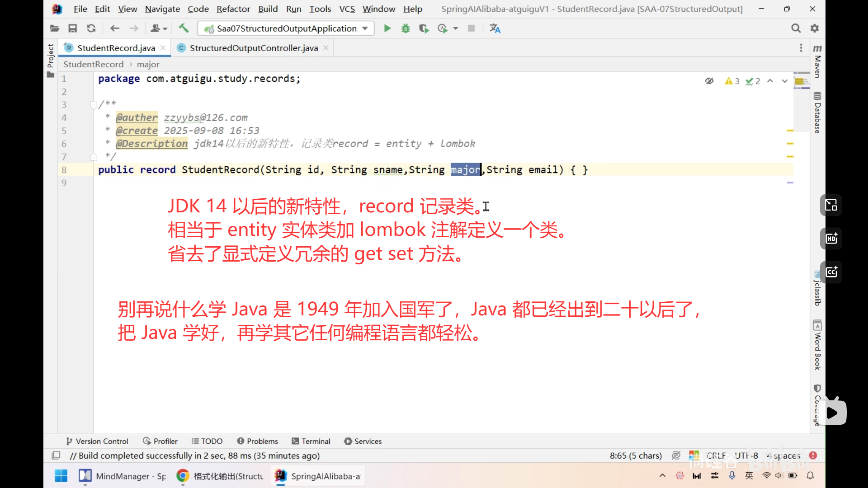868x488 pixels.
Task: Click the Windows Start button
Action: pos(61,476)
